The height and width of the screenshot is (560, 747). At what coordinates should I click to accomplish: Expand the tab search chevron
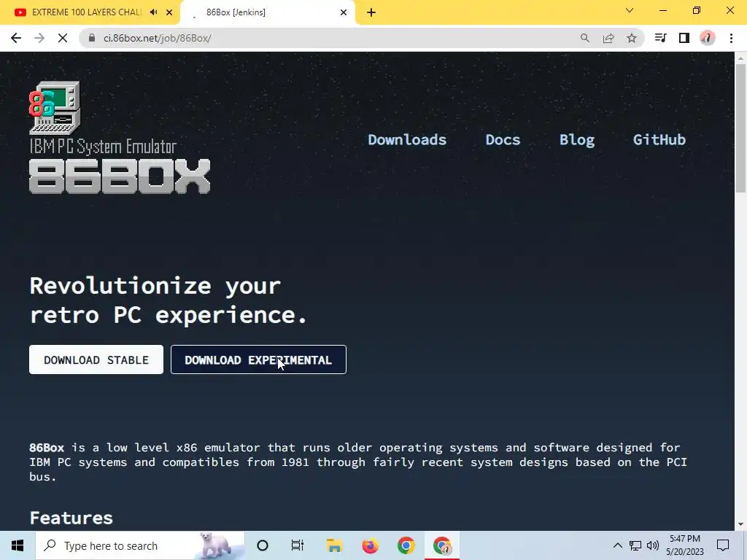(x=630, y=10)
